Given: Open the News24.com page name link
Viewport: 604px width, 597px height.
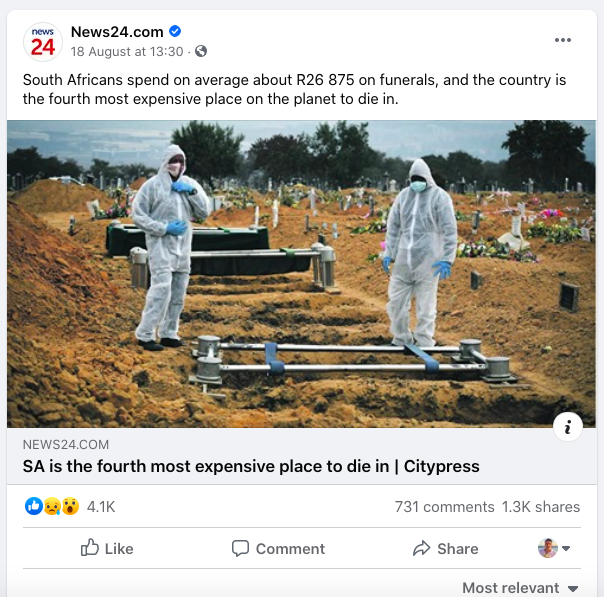Looking at the screenshot, I should click(117, 32).
